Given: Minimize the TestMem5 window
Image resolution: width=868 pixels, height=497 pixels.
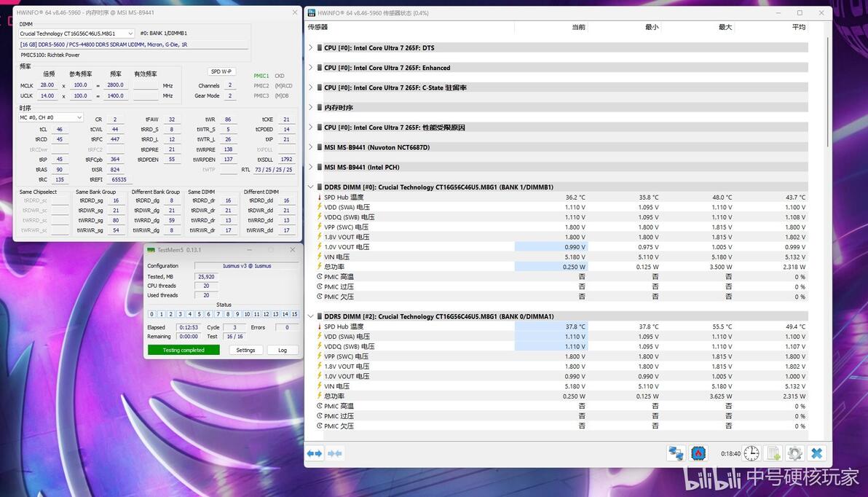Looking at the screenshot, I should pos(249,250).
